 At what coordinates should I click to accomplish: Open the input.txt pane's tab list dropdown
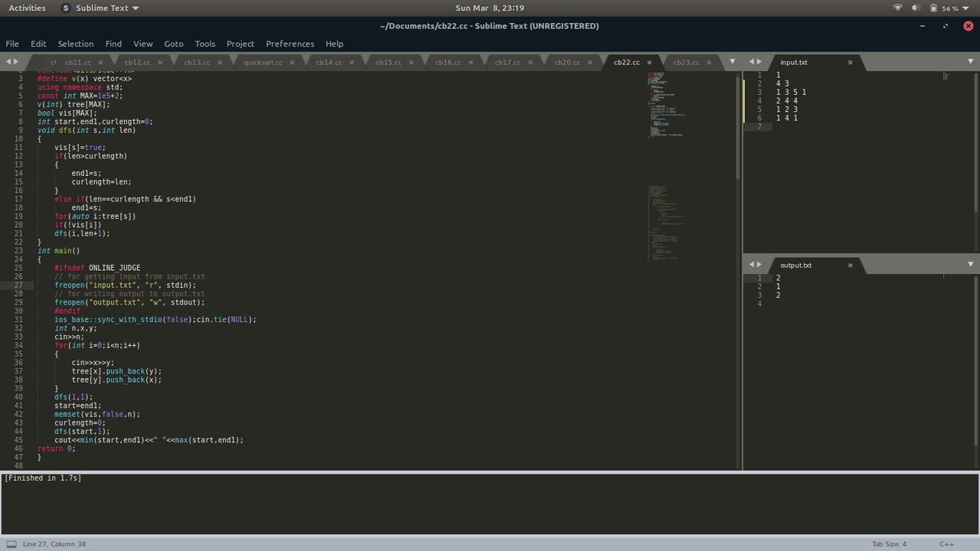point(969,62)
